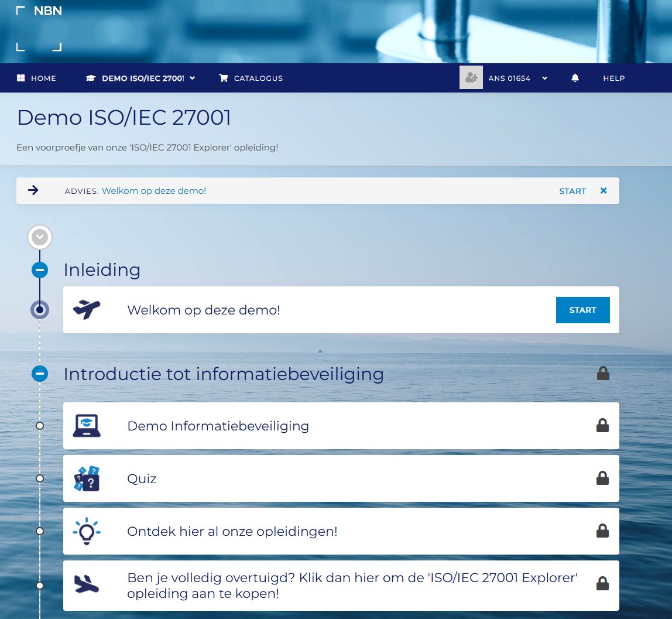Open Demo Informatiebeveiliging activity

coord(218,426)
